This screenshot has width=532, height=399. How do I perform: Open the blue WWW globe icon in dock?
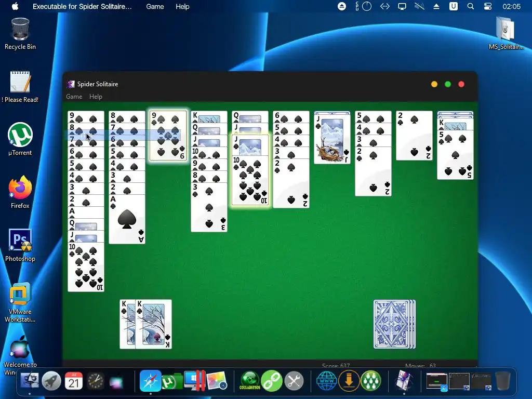pyautogui.click(x=327, y=381)
